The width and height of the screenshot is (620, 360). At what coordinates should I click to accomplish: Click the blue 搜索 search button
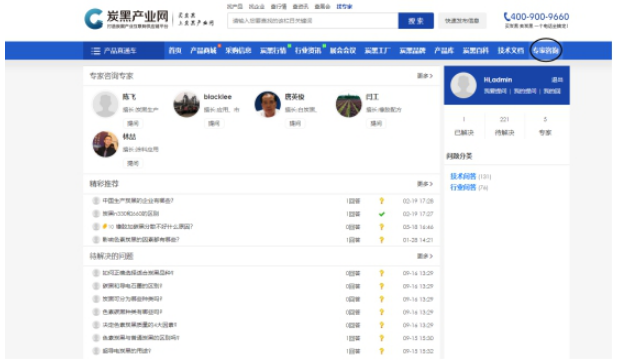coord(416,21)
